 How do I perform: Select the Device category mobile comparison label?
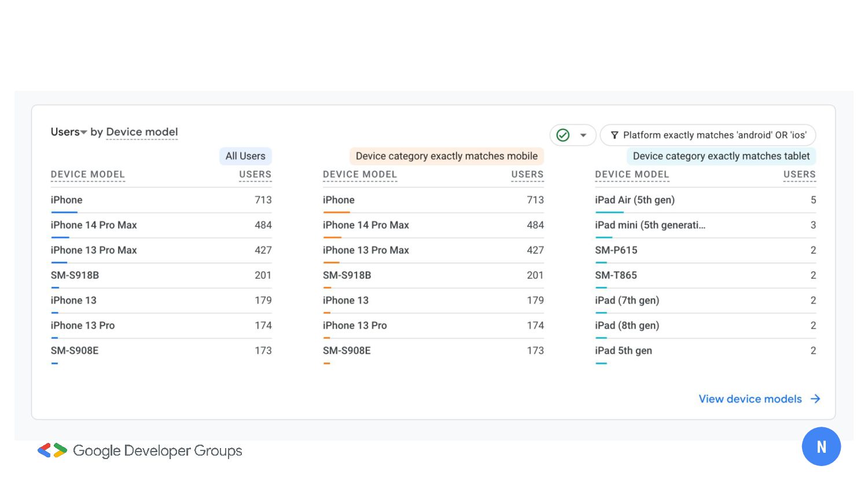click(446, 156)
